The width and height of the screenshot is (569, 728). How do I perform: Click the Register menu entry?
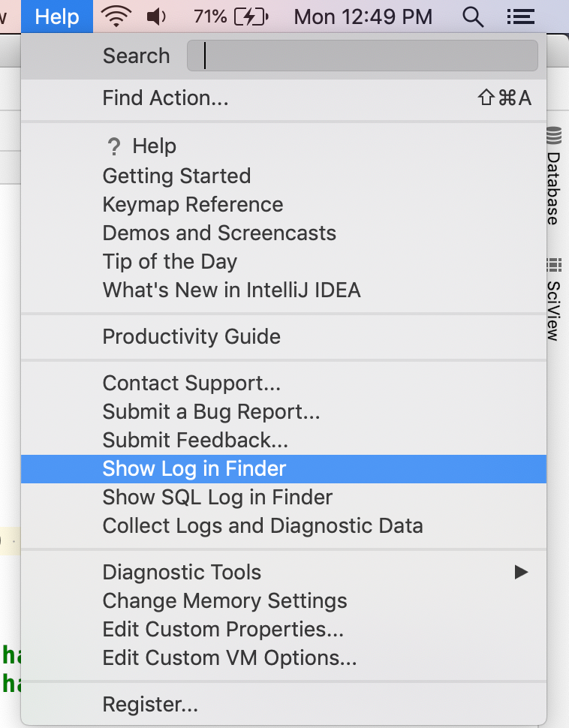(x=150, y=705)
